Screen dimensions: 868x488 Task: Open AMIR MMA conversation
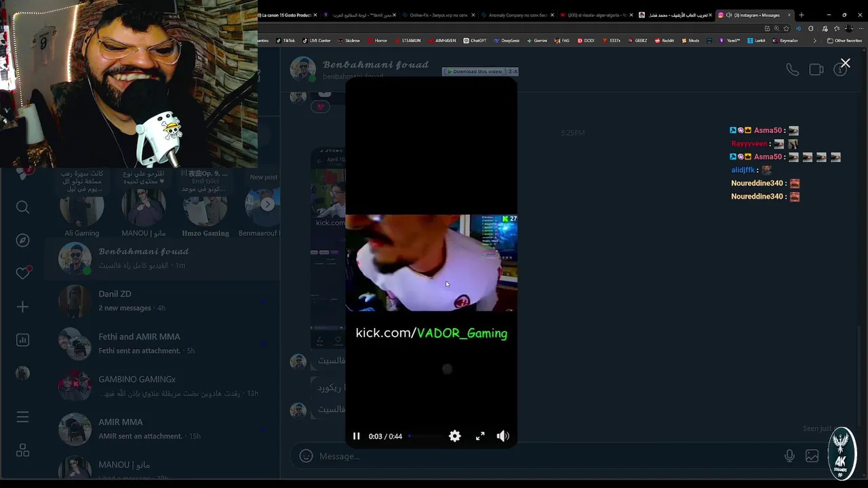click(x=163, y=429)
